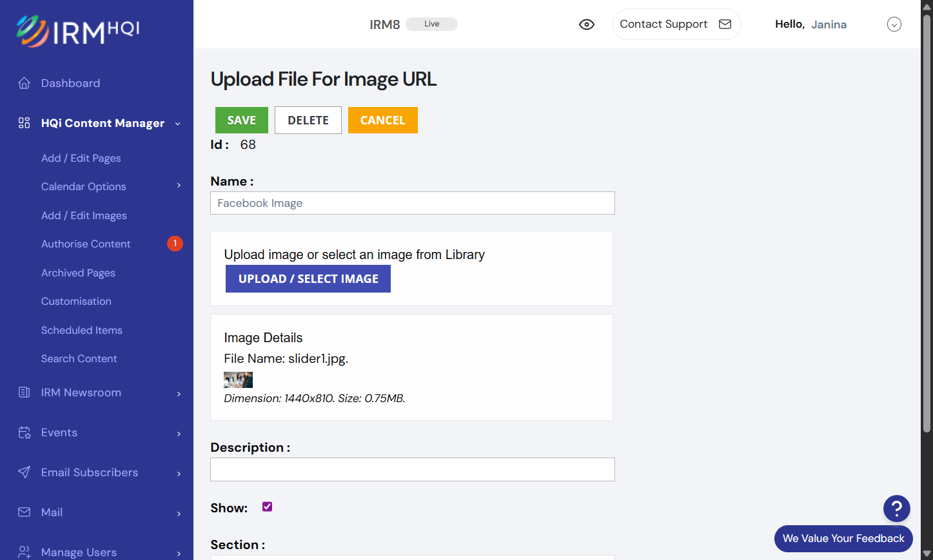Expand the Email Subscribers chevron
Viewport: 933px width, 560px height.
(179, 474)
